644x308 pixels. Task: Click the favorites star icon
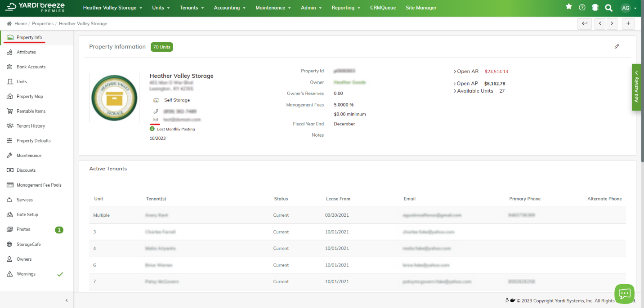point(569,7)
